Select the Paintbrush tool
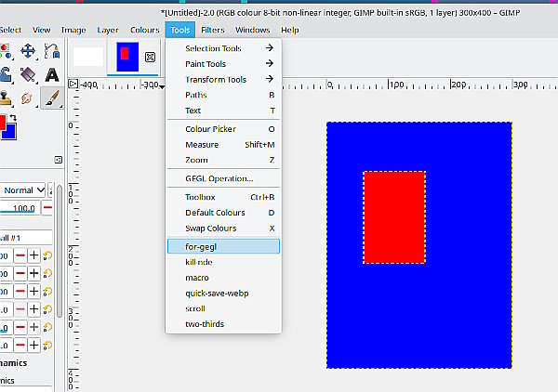 click(52, 98)
